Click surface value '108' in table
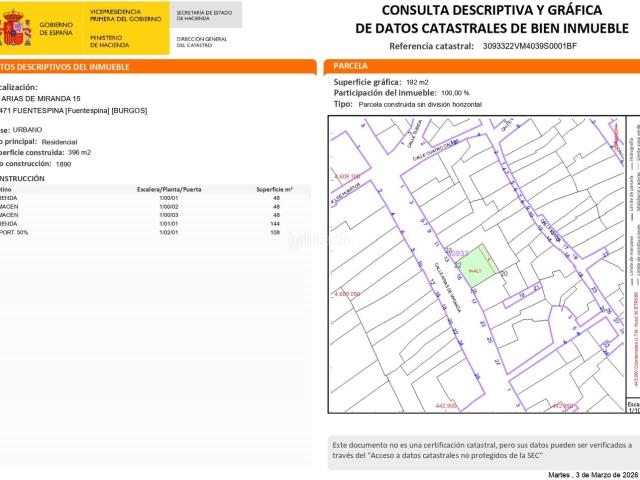 click(x=275, y=232)
